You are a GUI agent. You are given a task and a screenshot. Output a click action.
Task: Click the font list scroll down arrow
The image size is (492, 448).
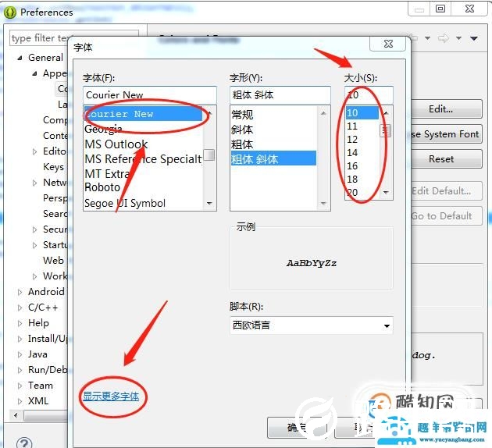pyautogui.click(x=209, y=204)
